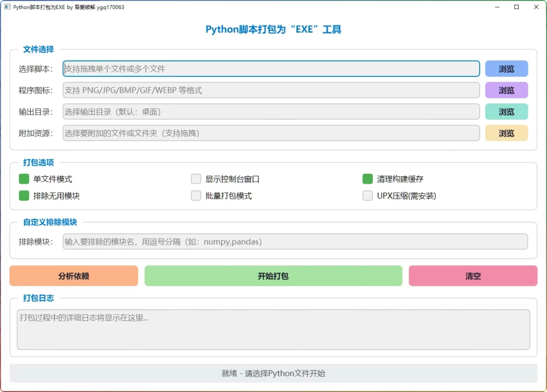Clear everything using the 清空 button

(472, 276)
